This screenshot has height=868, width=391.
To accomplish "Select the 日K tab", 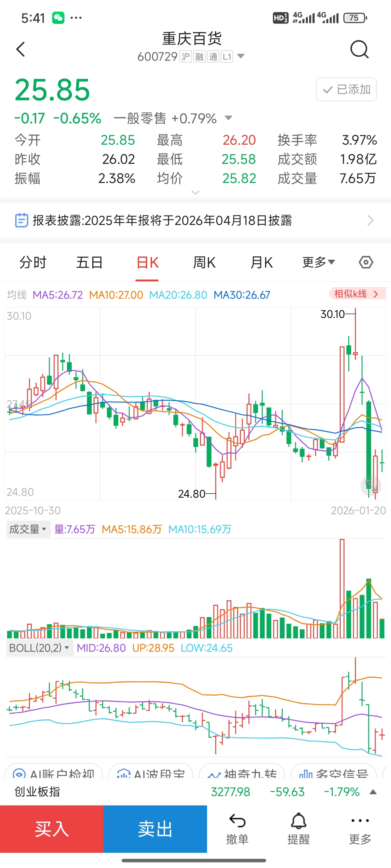I will 147,262.
